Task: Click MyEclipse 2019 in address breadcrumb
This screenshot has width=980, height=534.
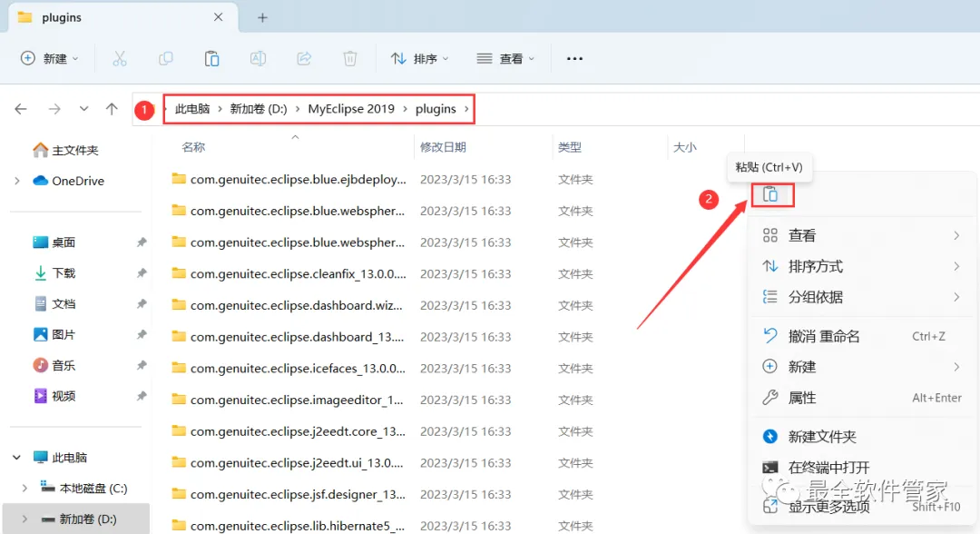Action: point(351,109)
